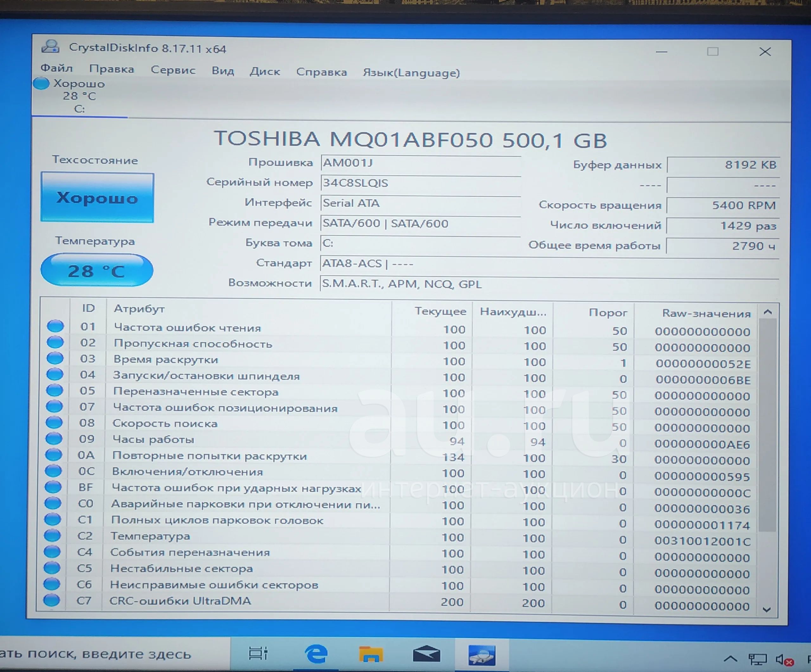This screenshot has width=811, height=672.
Task: Open the Сервис menu
Action: [173, 70]
